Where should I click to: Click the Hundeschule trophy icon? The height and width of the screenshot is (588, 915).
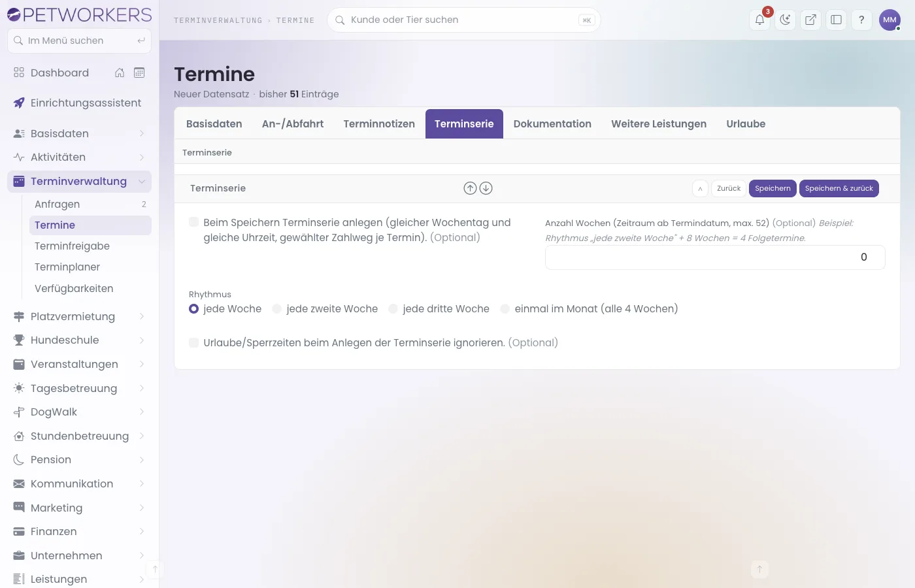tap(19, 340)
